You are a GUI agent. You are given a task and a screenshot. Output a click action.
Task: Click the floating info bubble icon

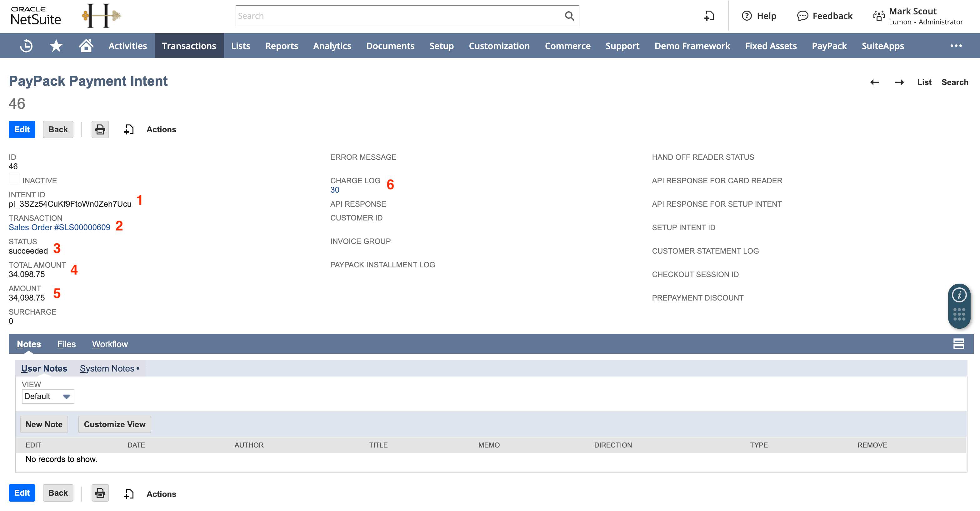[x=960, y=296]
